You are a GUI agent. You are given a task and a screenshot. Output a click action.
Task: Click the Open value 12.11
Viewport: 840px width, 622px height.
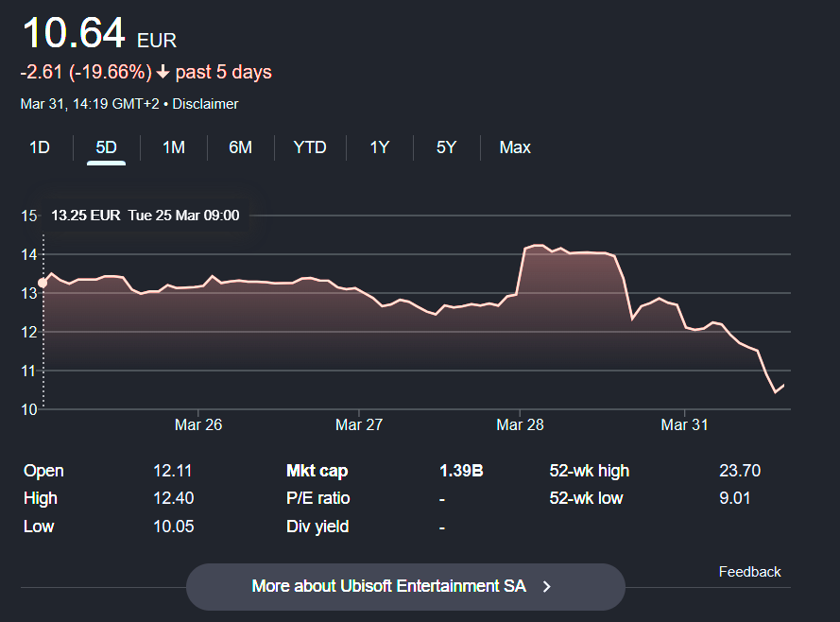pyautogui.click(x=173, y=471)
